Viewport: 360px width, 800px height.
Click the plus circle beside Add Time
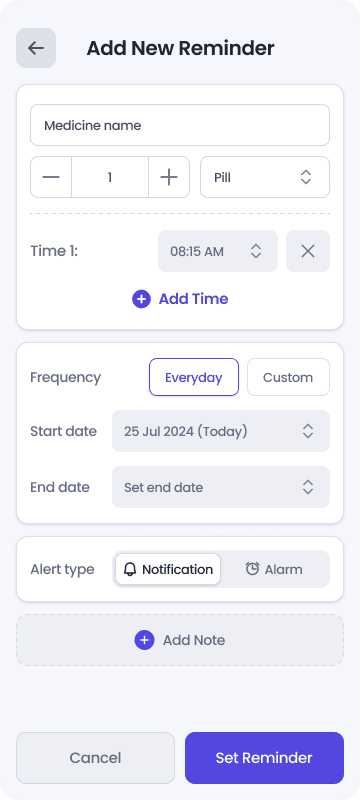click(x=141, y=299)
